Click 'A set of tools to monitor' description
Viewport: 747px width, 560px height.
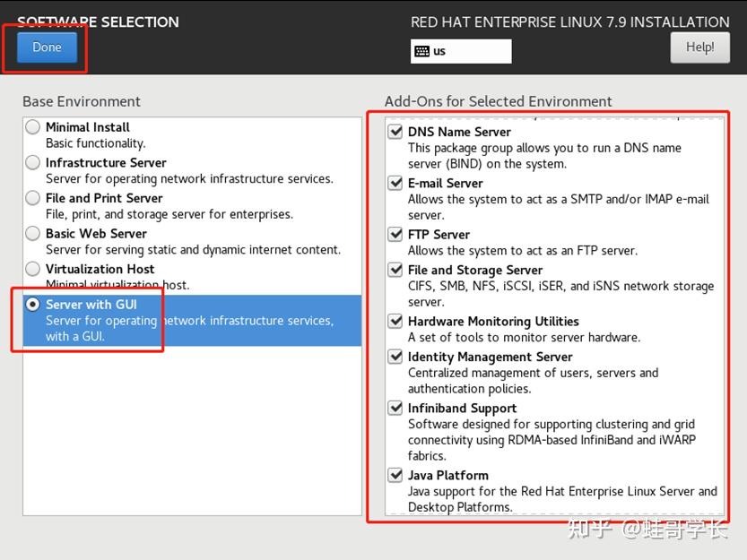tap(524, 338)
